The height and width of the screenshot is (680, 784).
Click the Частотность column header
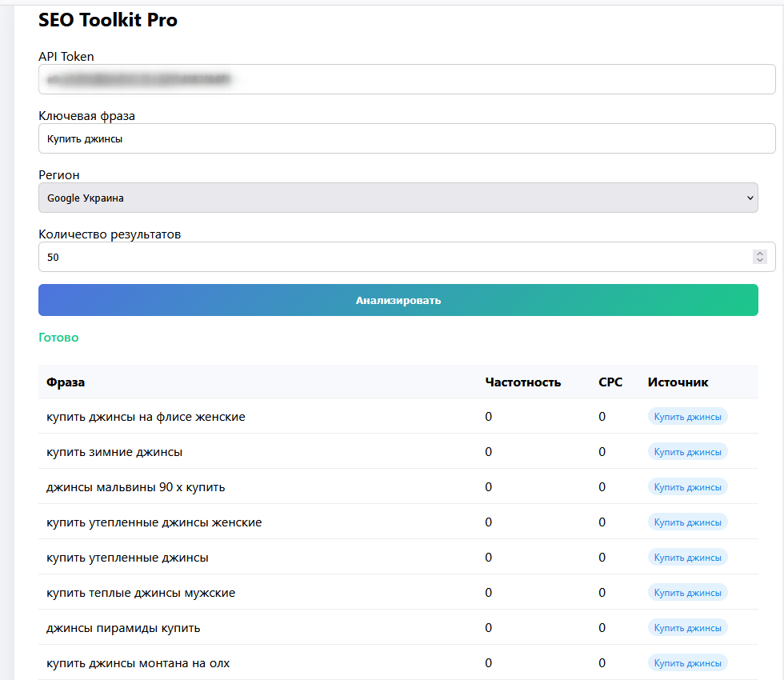[x=522, y=382]
